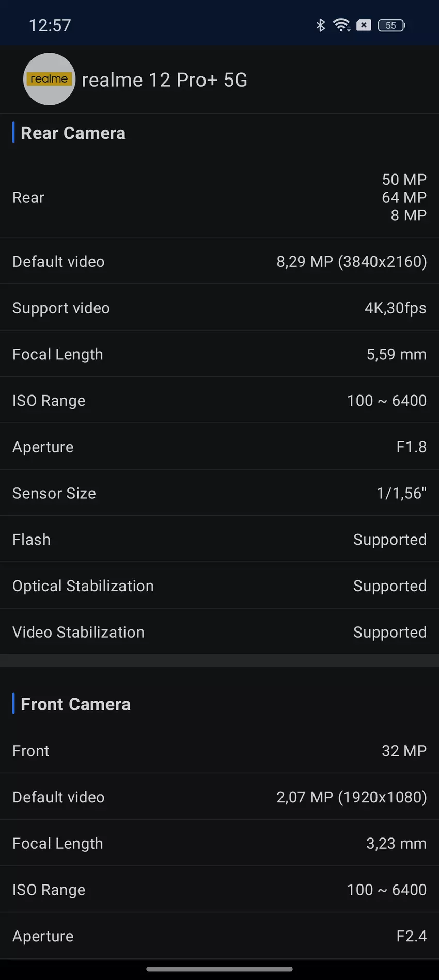Screen dimensions: 439x980
Task: Select the Front 32 MP row
Action: [219, 750]
